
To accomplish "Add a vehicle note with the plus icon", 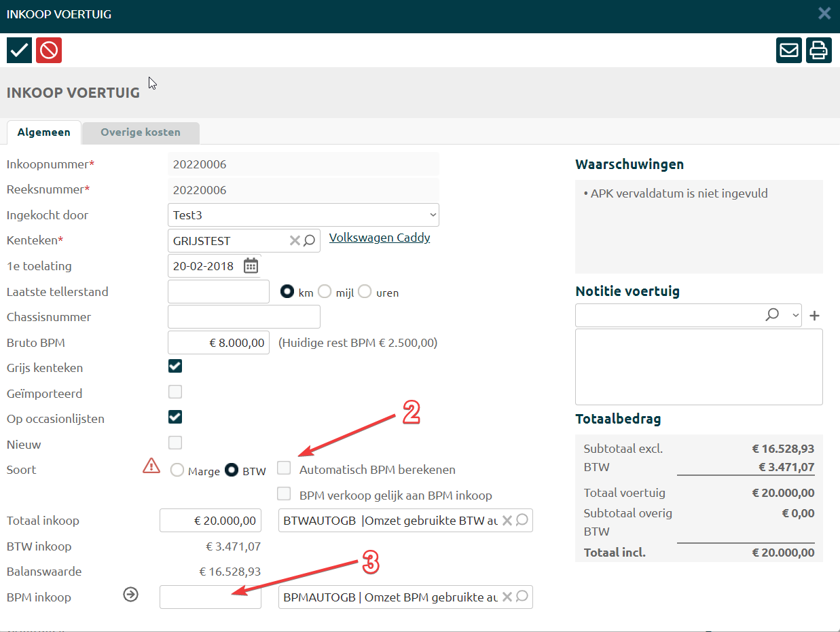I will point(815,316).
